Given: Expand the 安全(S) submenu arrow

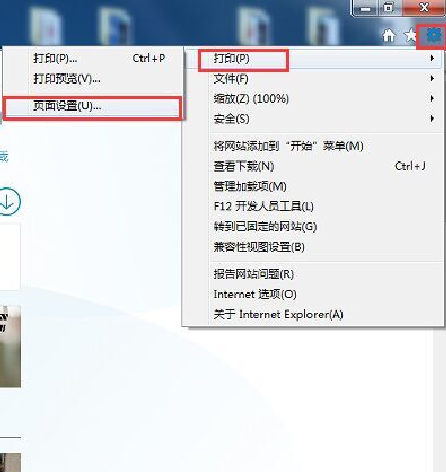Looking at the screenshot, I should coord(432,119).
